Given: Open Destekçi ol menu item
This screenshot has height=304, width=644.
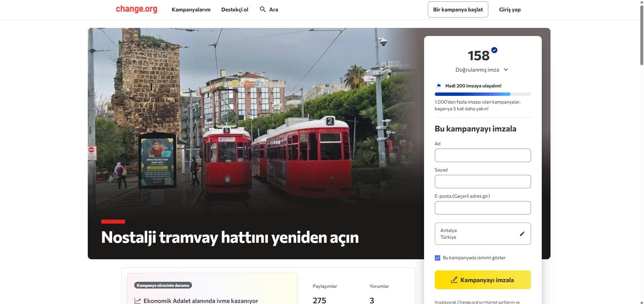Looking at the screenshot, I should [235, 9].
